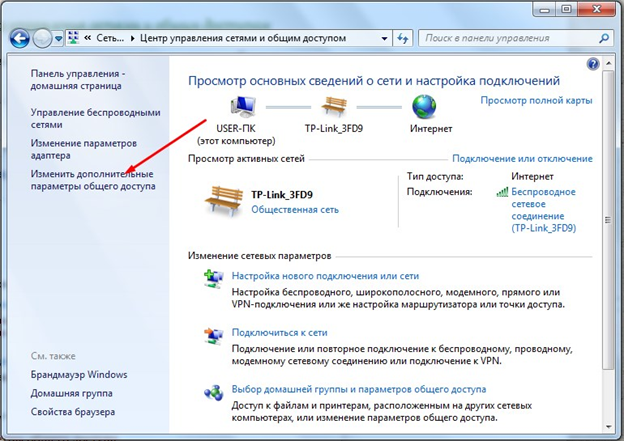This screenshot has height=441, width=624.
Task: Open 'Беспроводное сетевое соединение (TP-Link_3FD9)' link
Action: coord(544,210)
